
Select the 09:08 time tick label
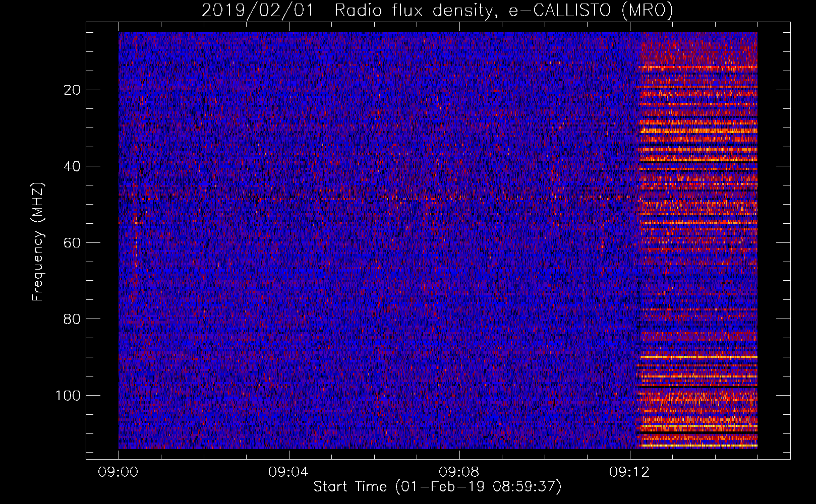pos(459,472)
